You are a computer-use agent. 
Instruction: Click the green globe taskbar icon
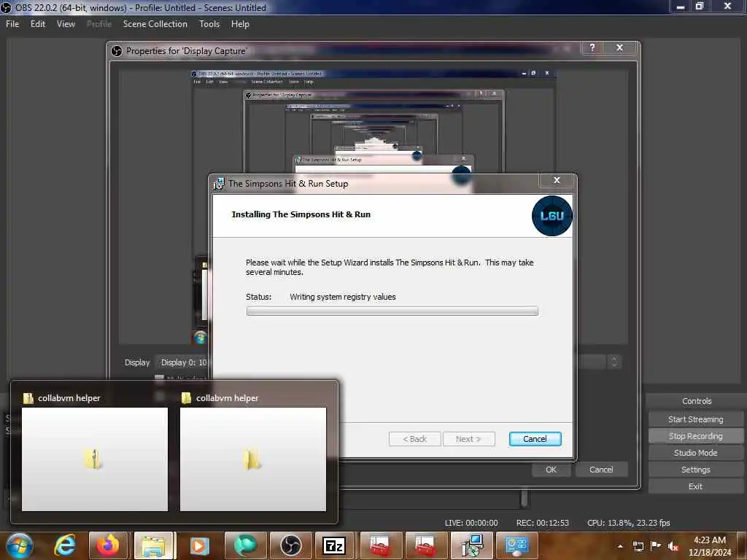[x=244, y=545]
